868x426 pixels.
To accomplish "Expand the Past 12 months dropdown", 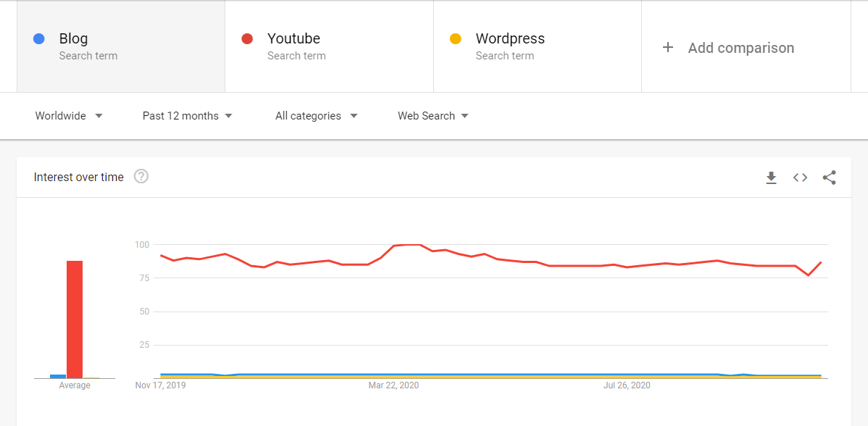I will coord(187,116).
